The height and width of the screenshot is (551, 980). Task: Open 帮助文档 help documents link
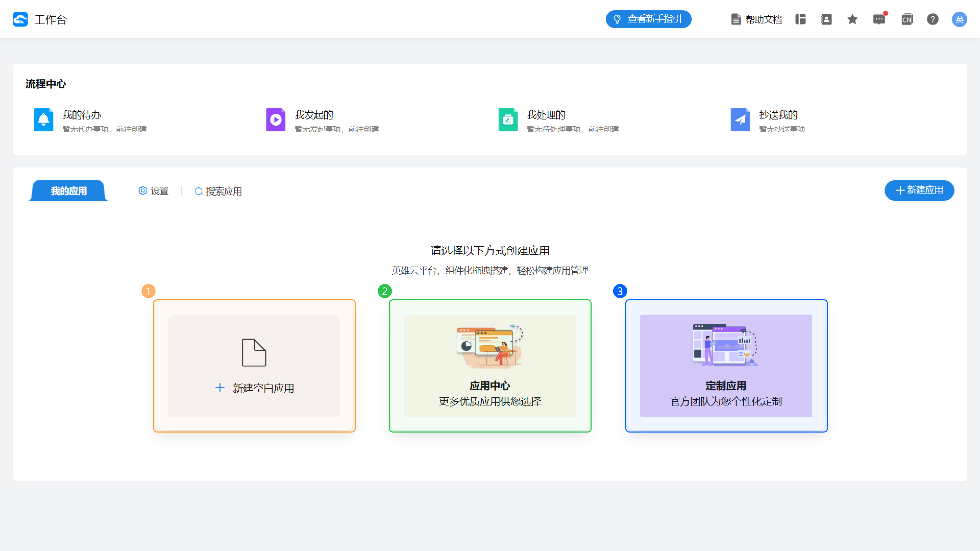(756, 19)
